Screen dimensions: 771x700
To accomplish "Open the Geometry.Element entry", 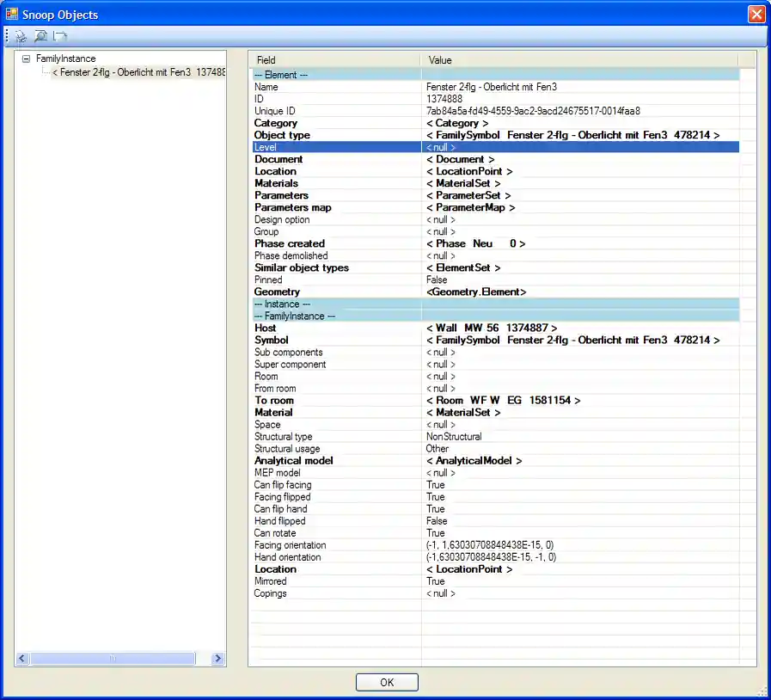I will (x=476, y=292).
